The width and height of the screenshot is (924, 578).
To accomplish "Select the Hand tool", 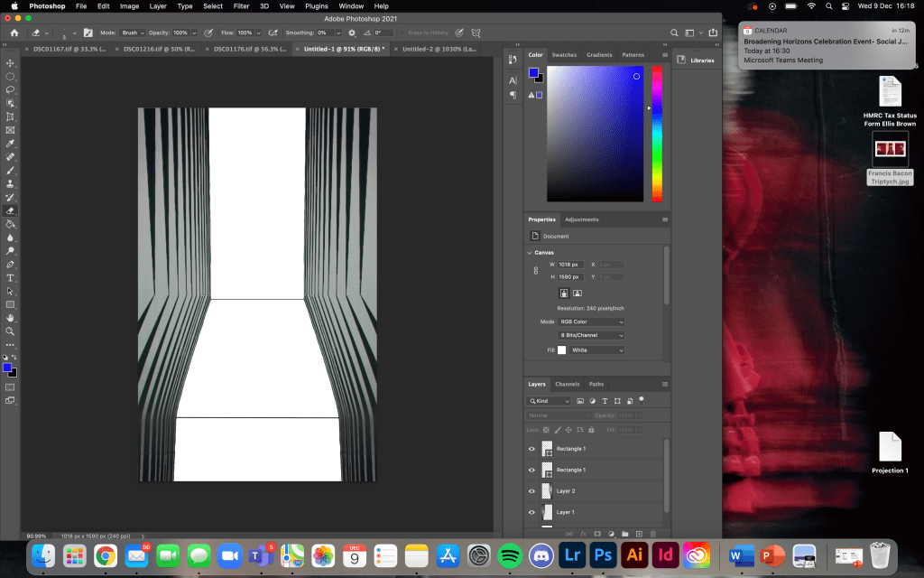I will coord(11,318).
